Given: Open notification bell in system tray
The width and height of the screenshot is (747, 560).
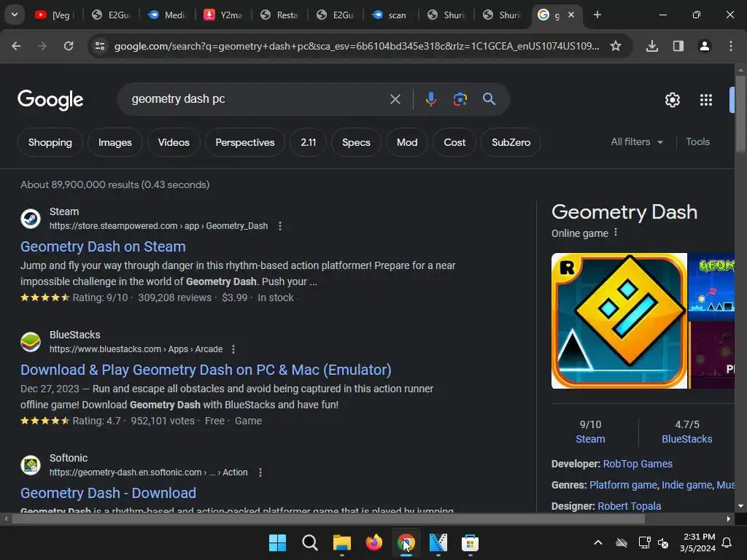Looking at the screenshot, I should point(727,542).
